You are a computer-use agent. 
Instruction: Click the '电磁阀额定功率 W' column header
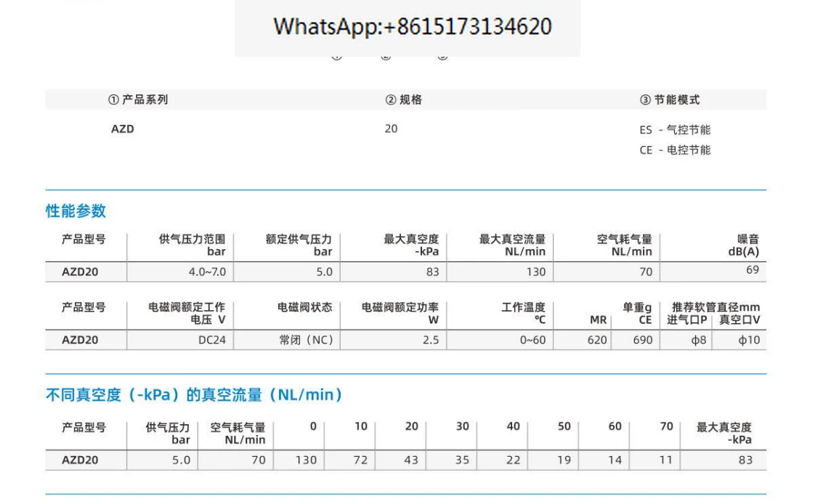[400, 313]
